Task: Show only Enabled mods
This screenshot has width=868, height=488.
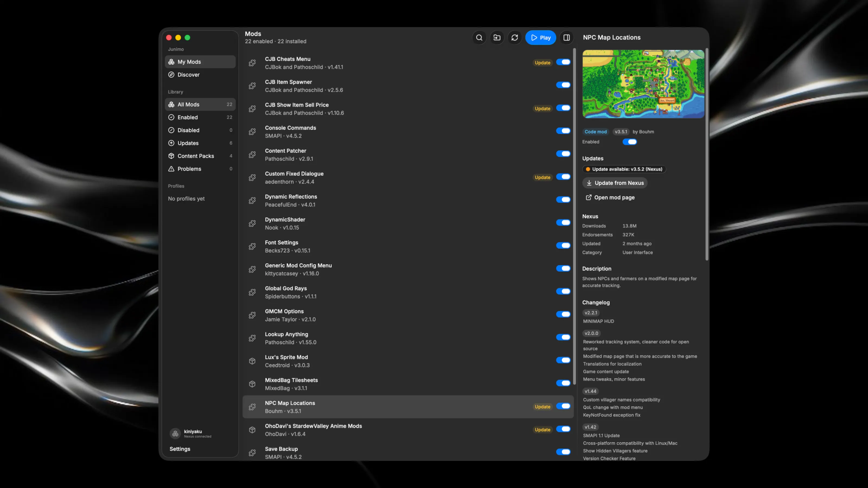Action: (200, 117)
